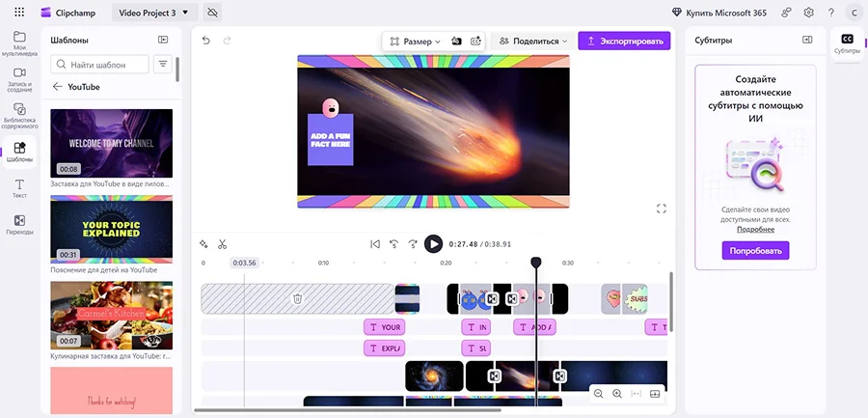
Task: Open the template filter options
Action: pos(163,65)
